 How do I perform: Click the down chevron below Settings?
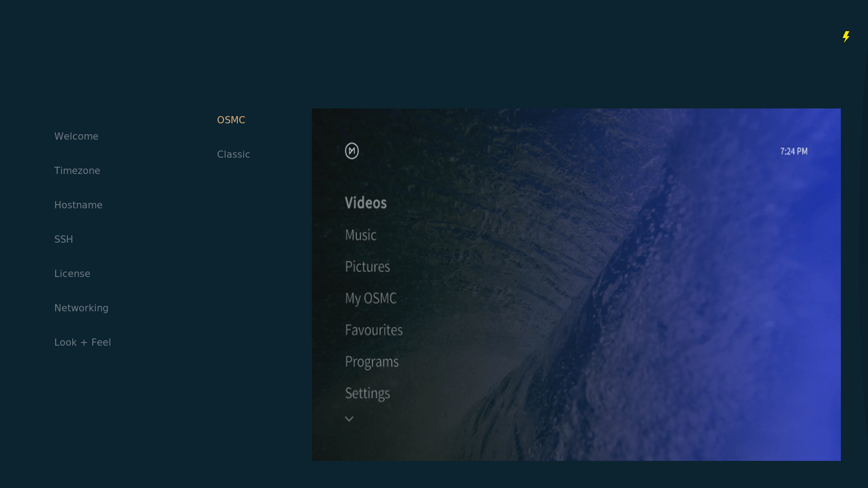tap(349, 419)
